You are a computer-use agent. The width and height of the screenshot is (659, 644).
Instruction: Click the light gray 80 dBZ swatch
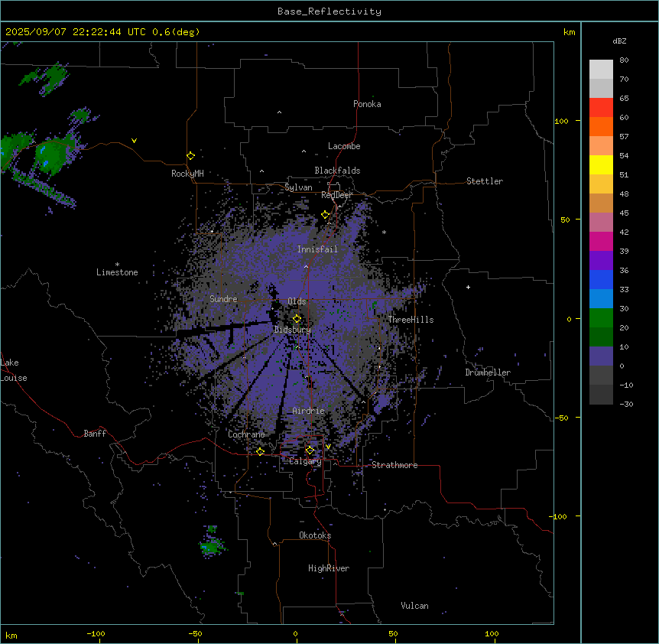(x=601, y=70)
